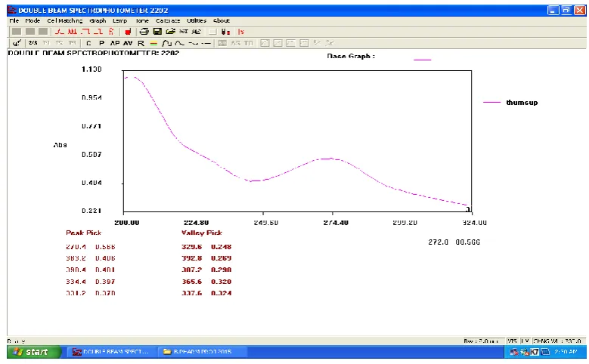Click the thumsup legend pink line

pos(491,102)
